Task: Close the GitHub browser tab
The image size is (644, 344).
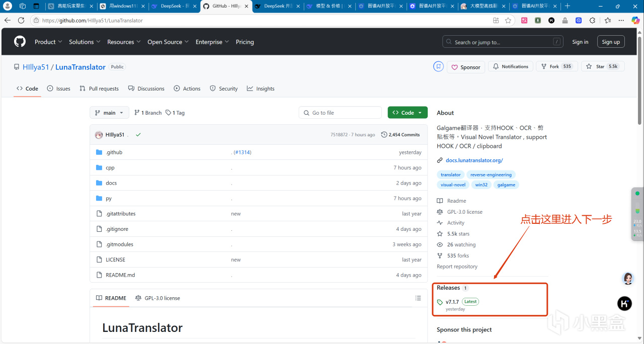Action: pyautogui.click(x=246, y=6)
